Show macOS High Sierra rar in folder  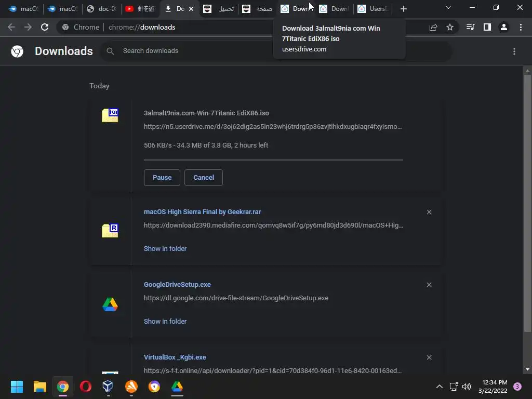pos(165,249)
